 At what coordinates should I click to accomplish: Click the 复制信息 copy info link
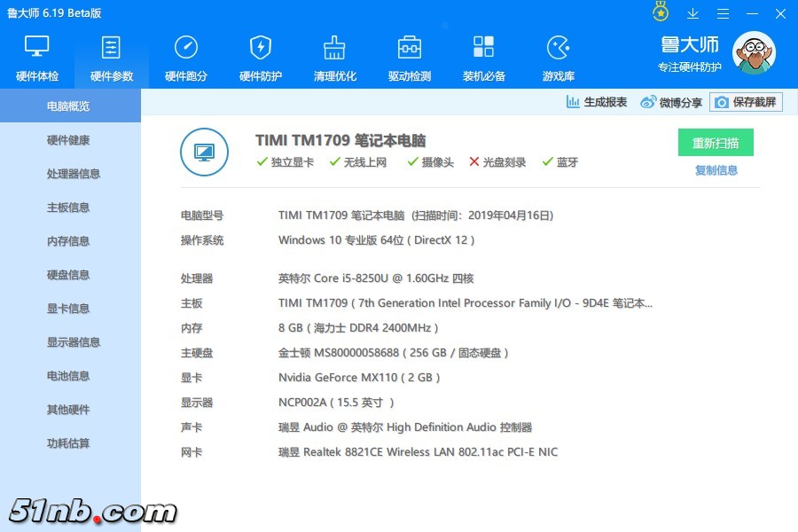point(716,170)
